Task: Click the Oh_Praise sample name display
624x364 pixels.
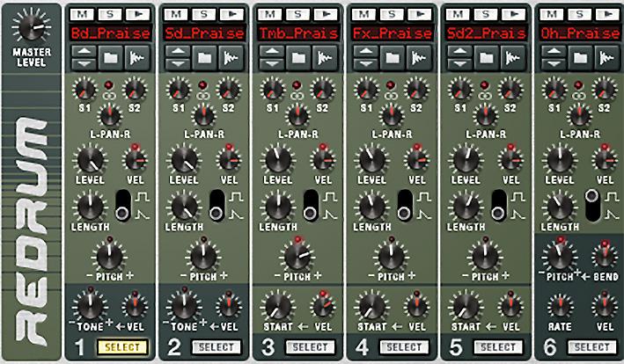Action: [580, 33]
